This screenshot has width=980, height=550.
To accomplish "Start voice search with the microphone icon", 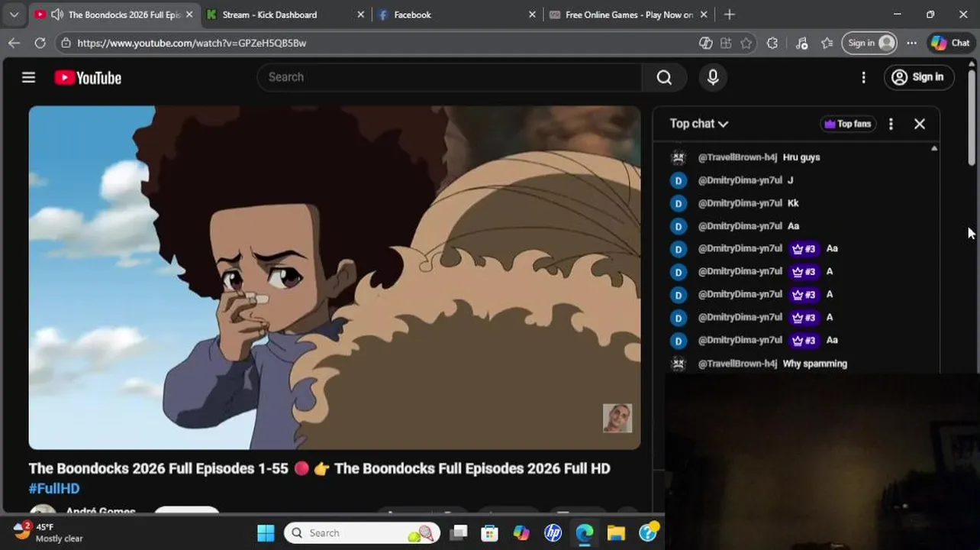I will (713, 77).
